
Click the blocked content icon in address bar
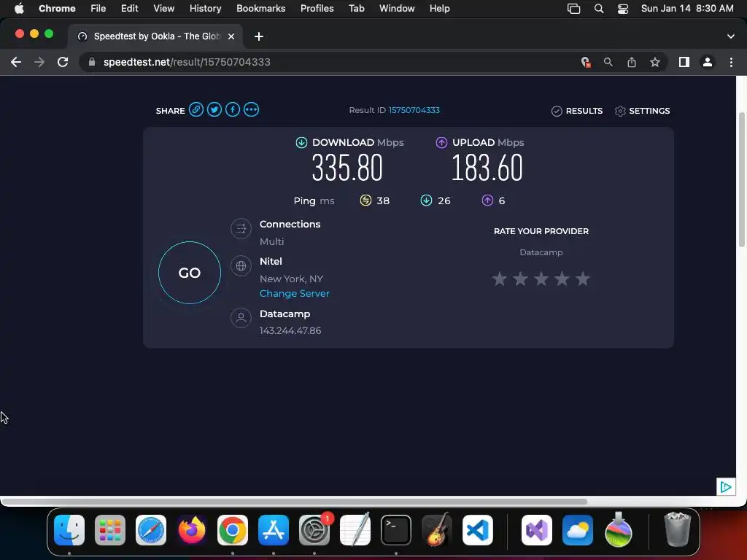coord(586,62)
